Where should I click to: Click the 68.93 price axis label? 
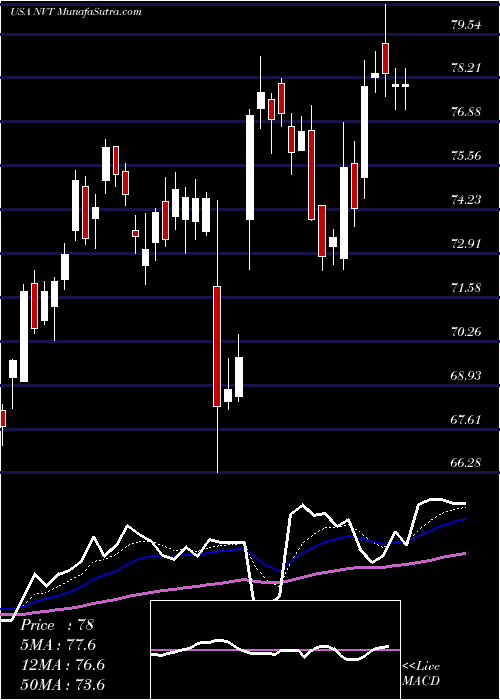pyautogui.click(x=466, y=375)
